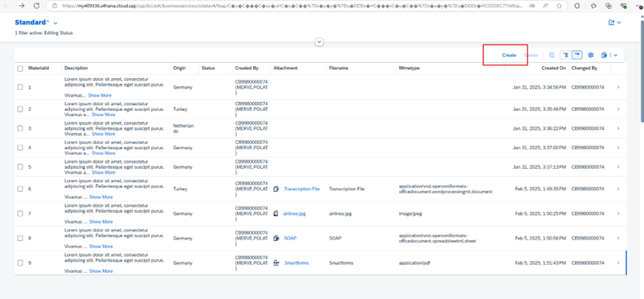The height and width of the screenshot is (299, 644).
Task: Click the browser forward arrow icon
Action: 21,5
